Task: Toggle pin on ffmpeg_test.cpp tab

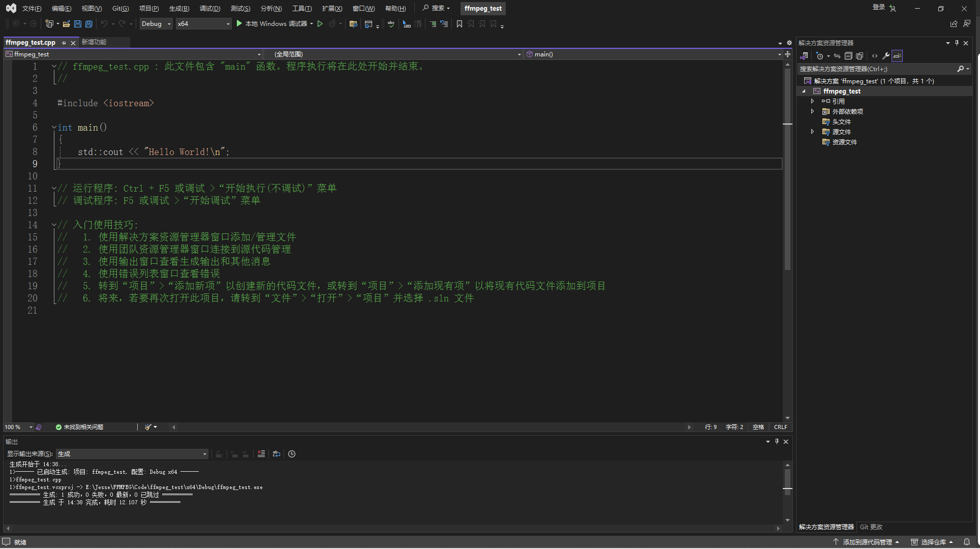Action: pos(64,43)
